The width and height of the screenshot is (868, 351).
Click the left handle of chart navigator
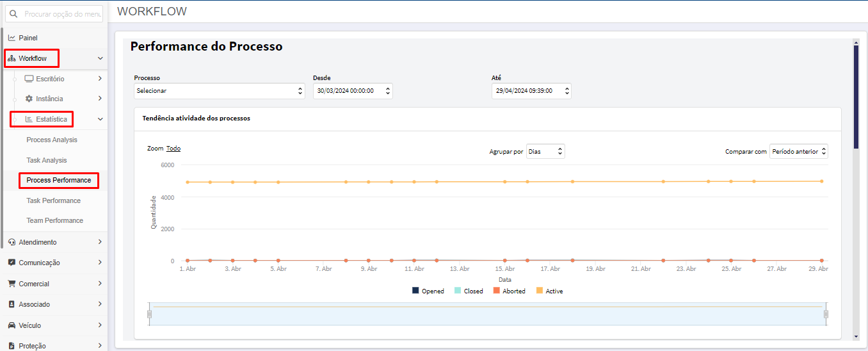[x=149, y=314]
